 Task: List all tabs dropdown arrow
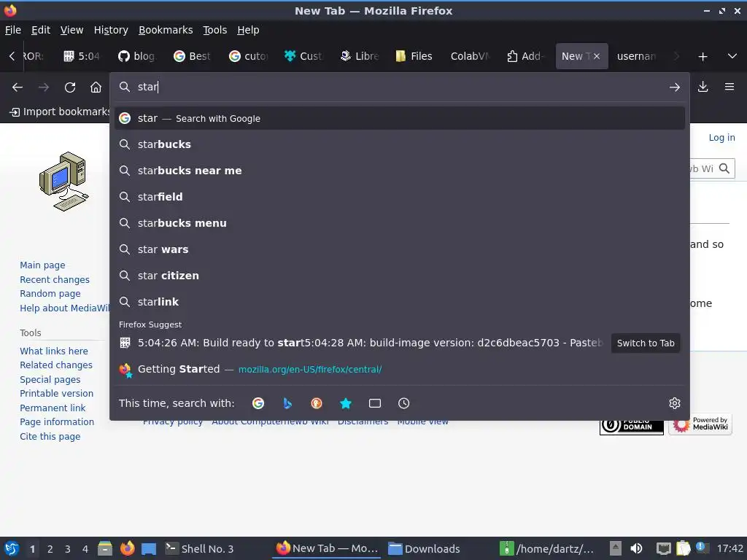(732, 56)
